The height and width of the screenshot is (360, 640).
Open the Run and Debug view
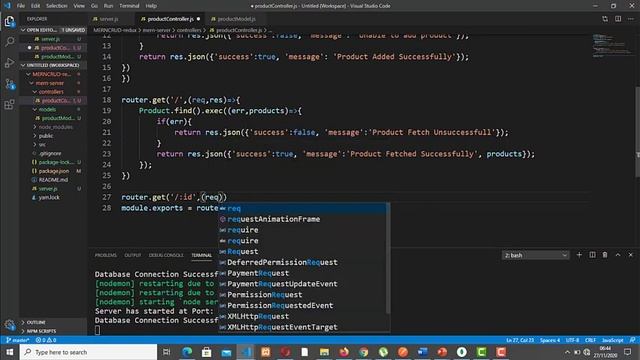pyautogui.click(x=9, y=63)
